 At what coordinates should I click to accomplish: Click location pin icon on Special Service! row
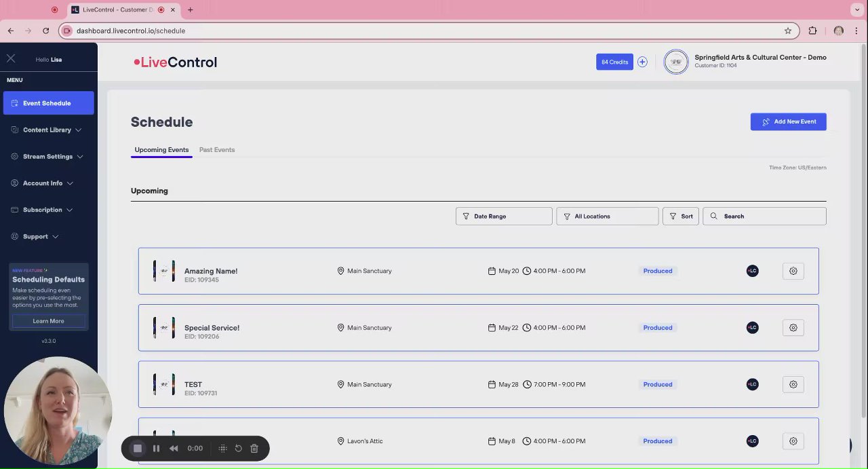340,328
